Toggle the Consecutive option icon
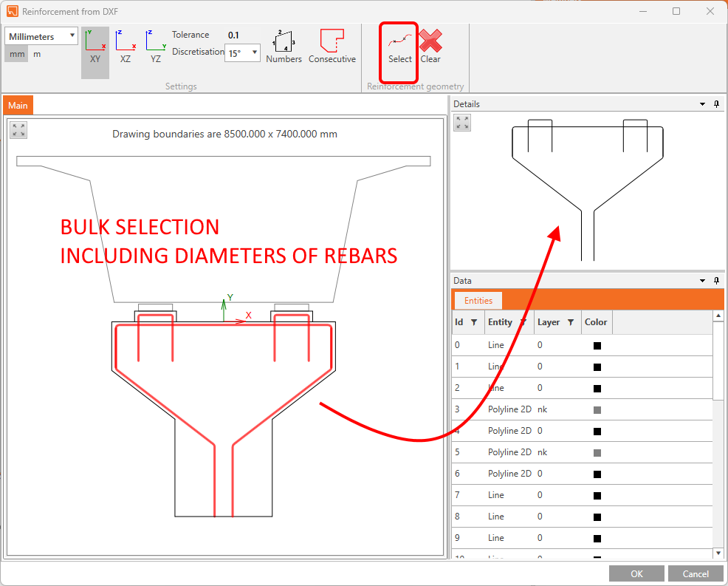Viewport: 728px width, 586px height. 332,46
